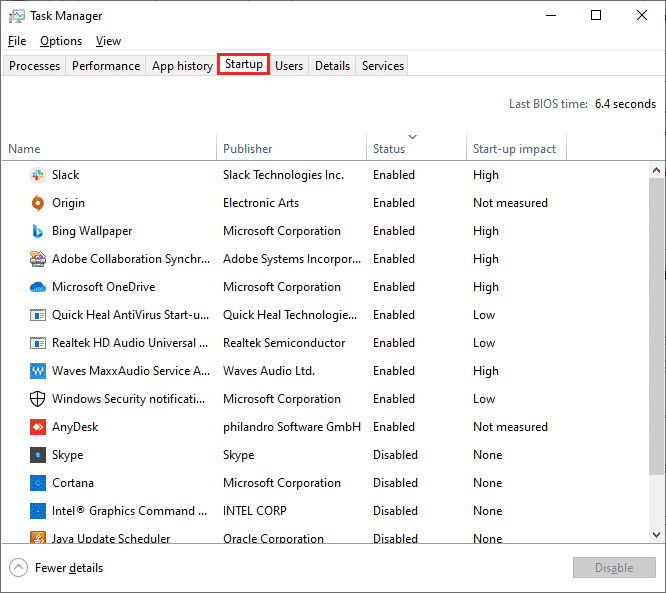This screenshot has width=666, height=593.
Task: Click the Adobe Collaboration Synchronizer icon
Action: click(x=38, y=259)
